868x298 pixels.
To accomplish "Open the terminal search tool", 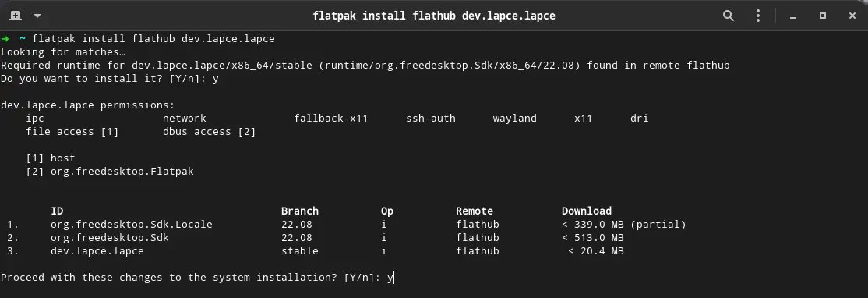I will pyautogui.click(x=729, y=16).
